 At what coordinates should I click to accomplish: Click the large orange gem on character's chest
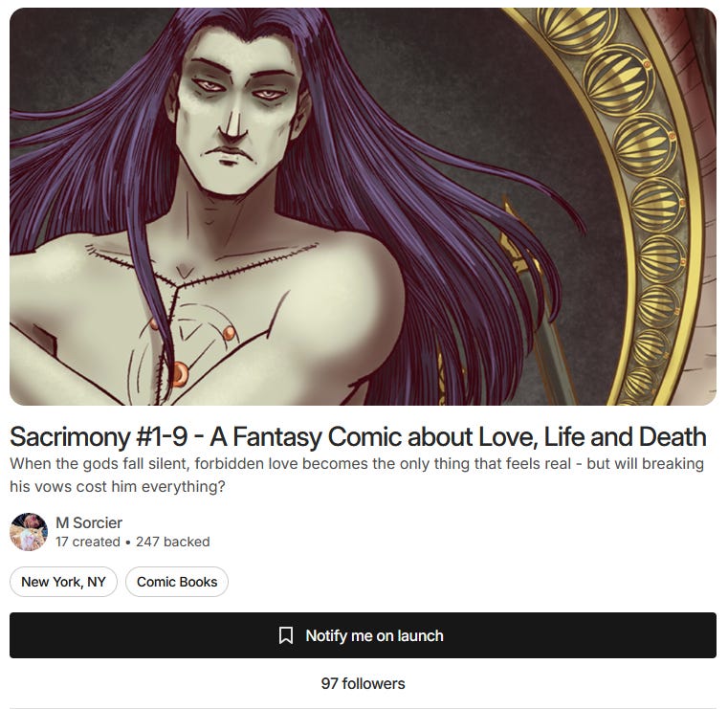coord(179,373)
